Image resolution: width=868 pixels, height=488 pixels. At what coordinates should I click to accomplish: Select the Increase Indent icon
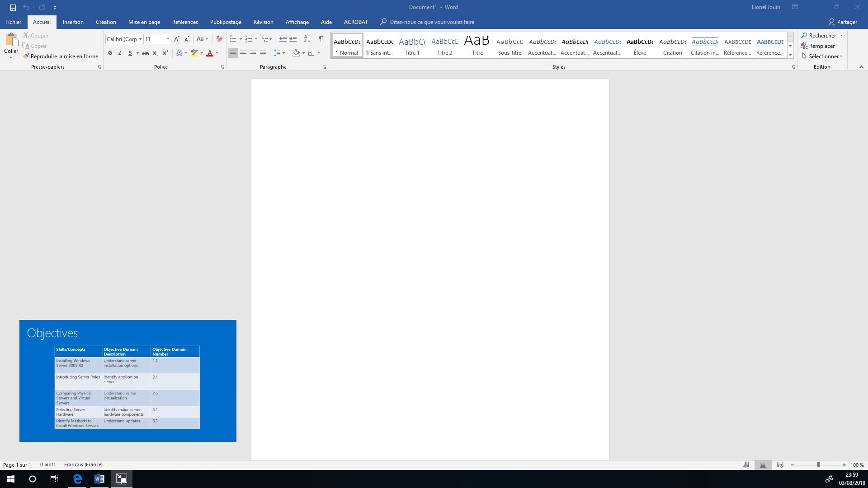[x=292, y=38]
